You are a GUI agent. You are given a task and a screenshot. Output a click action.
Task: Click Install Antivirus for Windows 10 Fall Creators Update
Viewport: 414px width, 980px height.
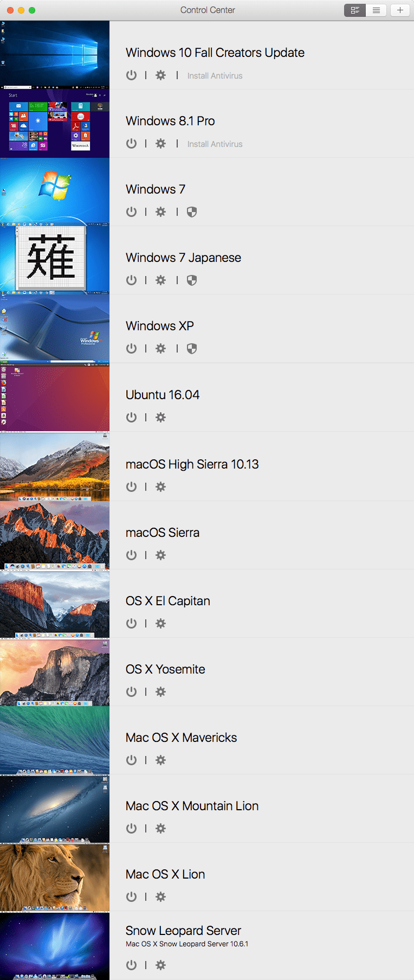click(215, 76)
